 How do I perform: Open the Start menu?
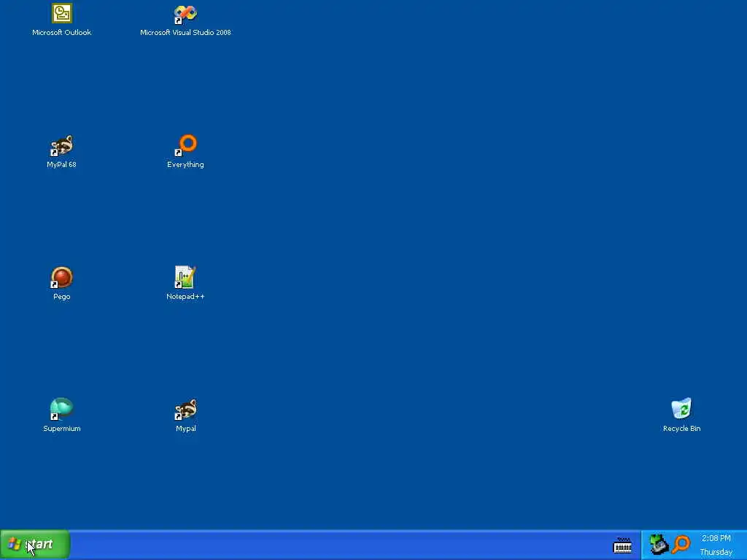pos(35,544)
